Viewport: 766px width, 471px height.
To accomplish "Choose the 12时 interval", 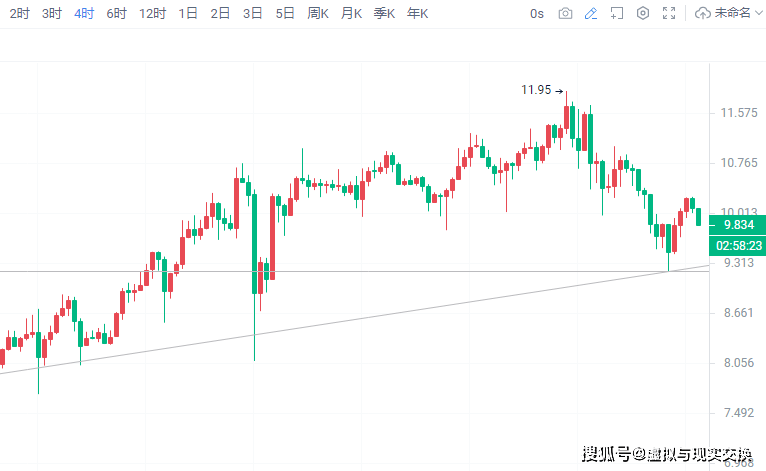I will [x=153, y=14].
